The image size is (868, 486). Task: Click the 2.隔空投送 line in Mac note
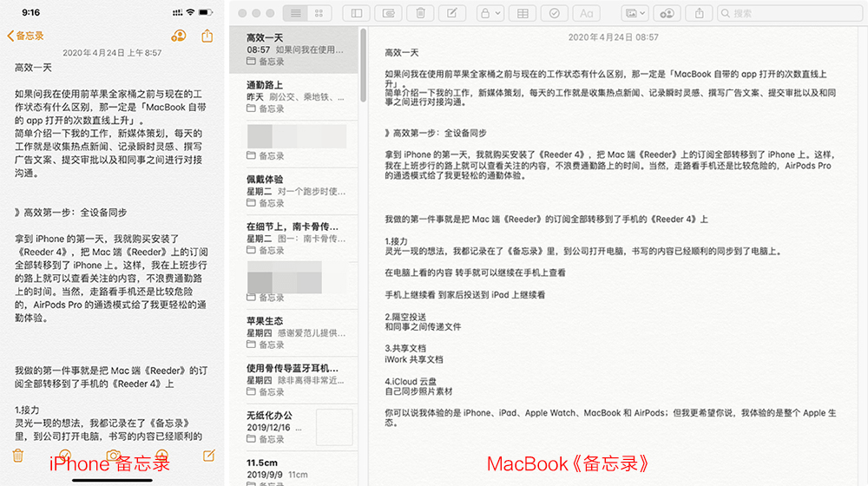click(x=405, y=317)
